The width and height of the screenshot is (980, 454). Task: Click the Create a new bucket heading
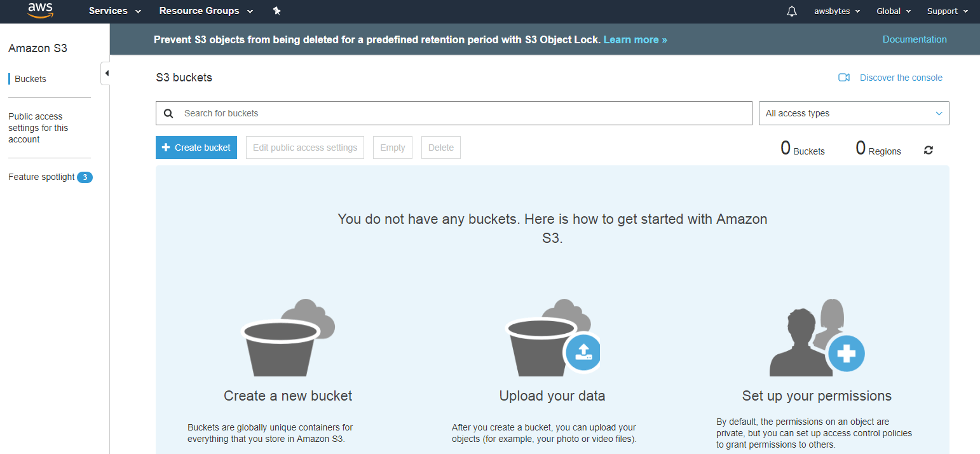click(288, 396)
